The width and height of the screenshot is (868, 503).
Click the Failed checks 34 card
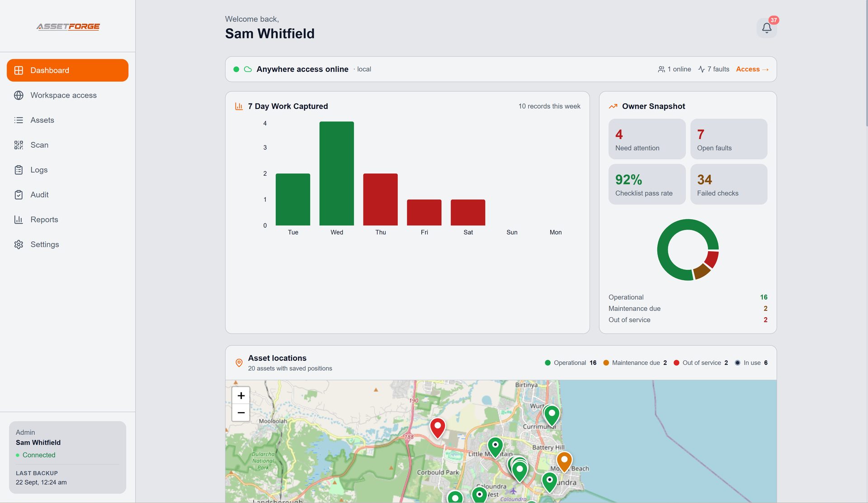pyautogui.click(x=729, y=184)
